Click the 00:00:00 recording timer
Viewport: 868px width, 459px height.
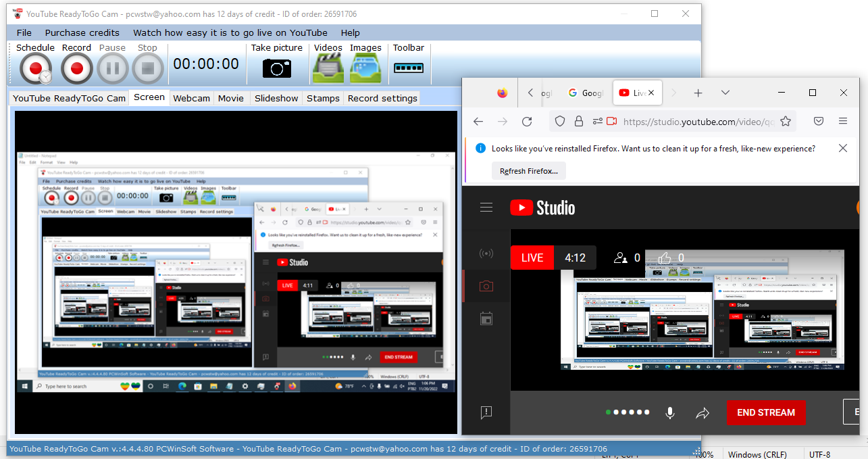(x=206, y=64)
